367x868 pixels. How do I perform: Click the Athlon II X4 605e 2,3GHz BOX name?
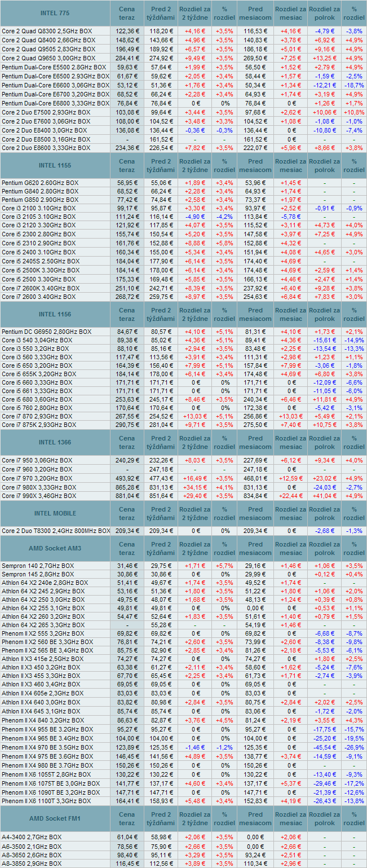coord(43,694)
